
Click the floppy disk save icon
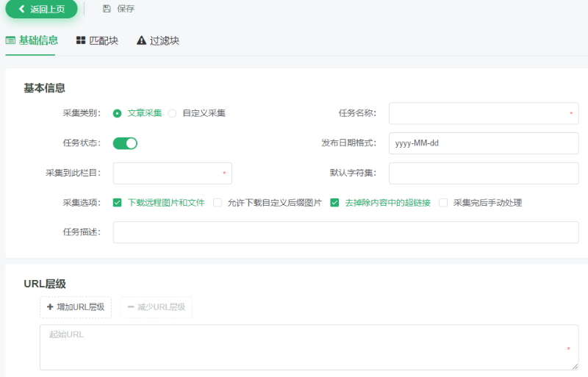pos(107,9)
